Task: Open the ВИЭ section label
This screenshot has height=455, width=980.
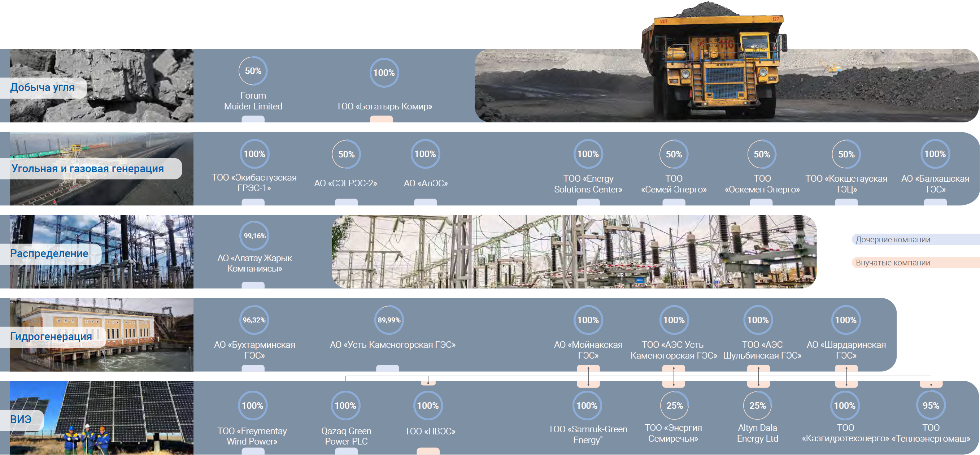Action: [x=21, y=420]
